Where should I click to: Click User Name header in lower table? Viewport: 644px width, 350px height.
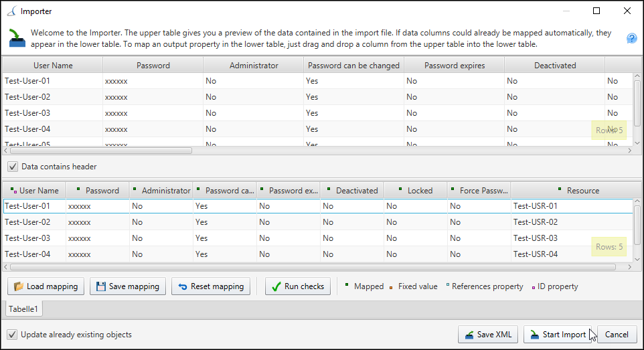pos(35,191)
